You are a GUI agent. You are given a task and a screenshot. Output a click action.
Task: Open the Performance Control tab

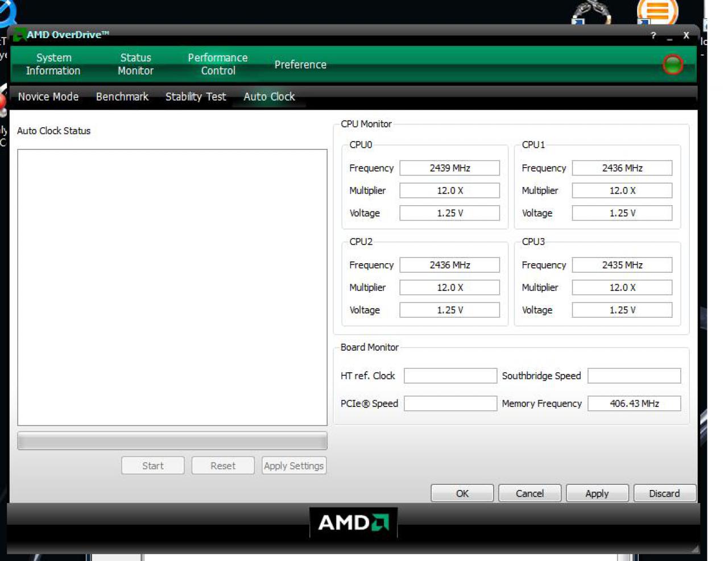pos(218,64)
